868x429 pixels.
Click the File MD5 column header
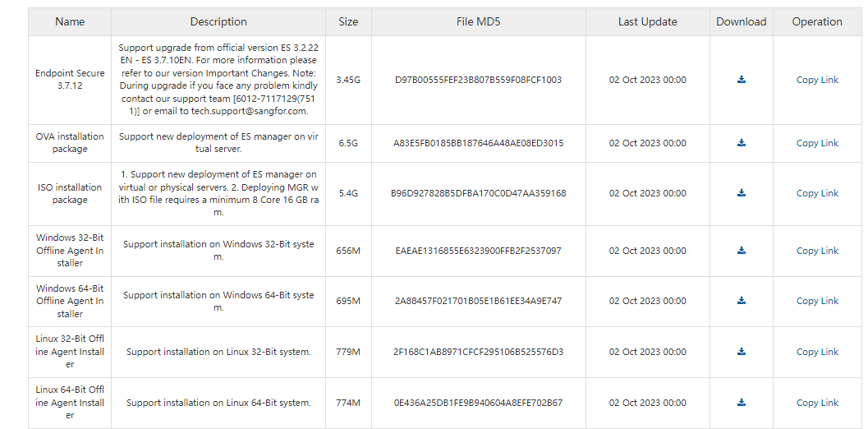tap(478, 22)
